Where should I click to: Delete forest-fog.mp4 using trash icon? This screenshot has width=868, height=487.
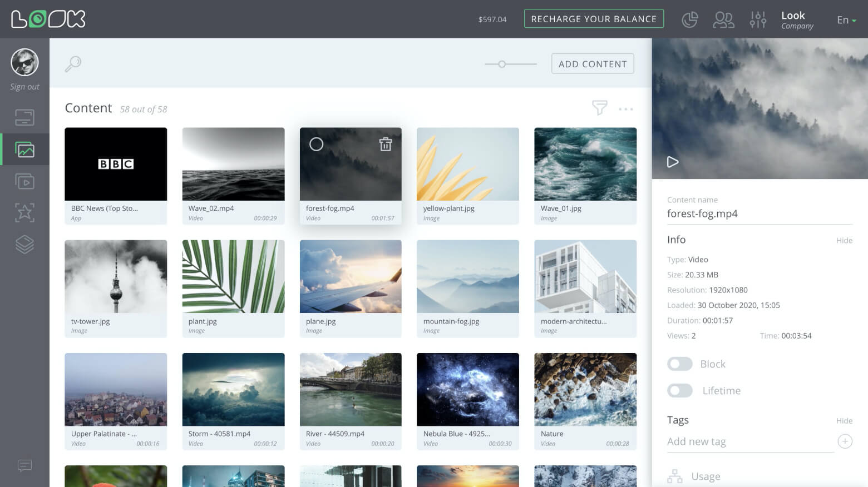tap(386, 145)
